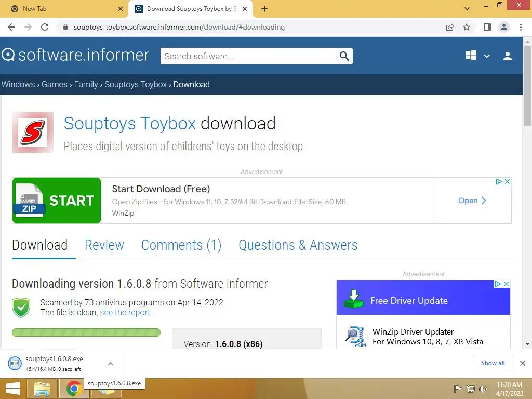Viewport: 532px width, 399px height.
Task: Open Chrome three-dot menu
Action: 521,27
